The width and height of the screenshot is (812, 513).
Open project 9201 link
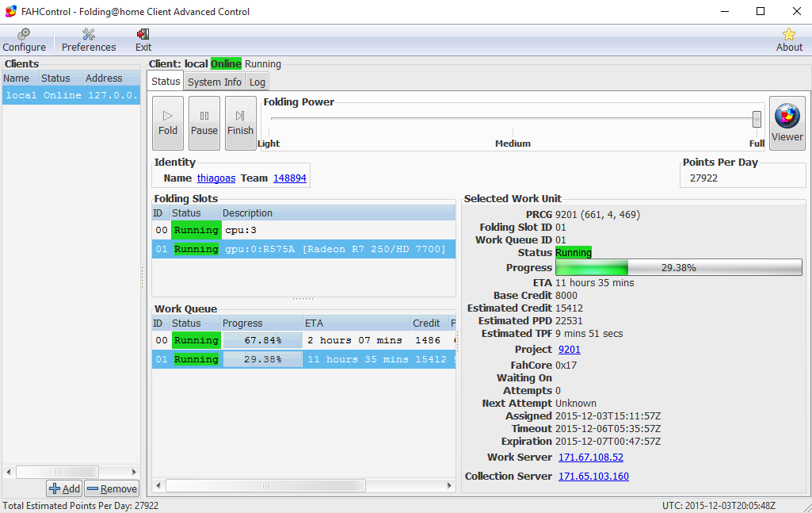569,350
